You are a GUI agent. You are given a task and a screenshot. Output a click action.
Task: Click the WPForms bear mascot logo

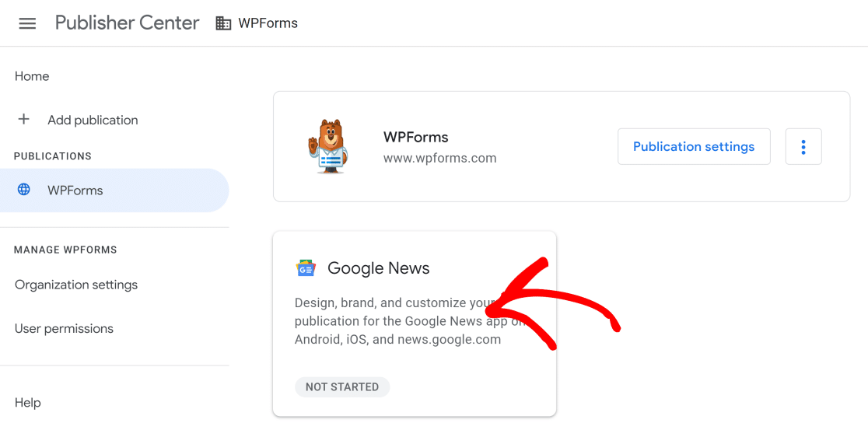coord(327,146)
